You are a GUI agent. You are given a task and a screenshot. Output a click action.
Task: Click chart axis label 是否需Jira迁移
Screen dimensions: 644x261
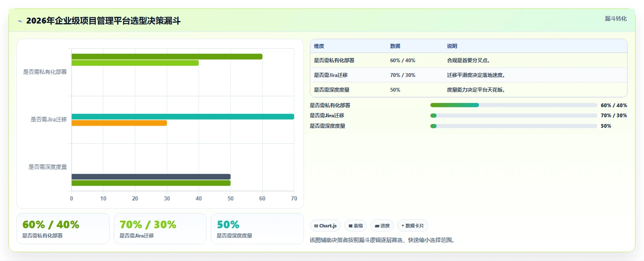tap(49, 119)
